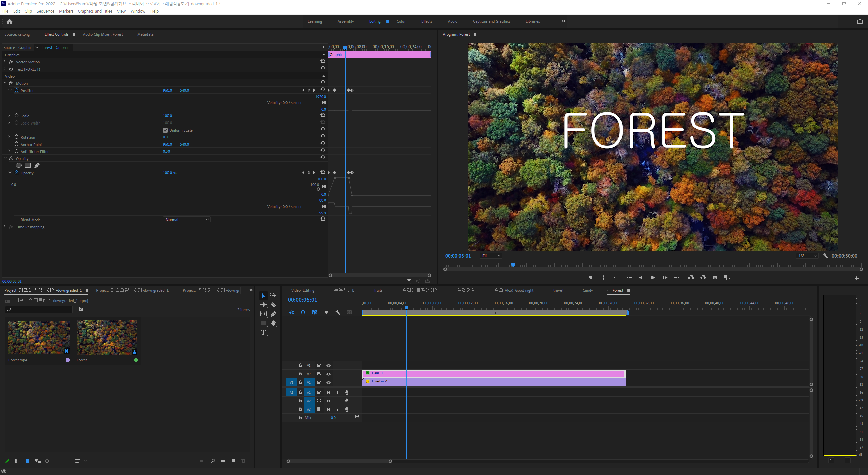Select the Razor tool

click(273, 305)
